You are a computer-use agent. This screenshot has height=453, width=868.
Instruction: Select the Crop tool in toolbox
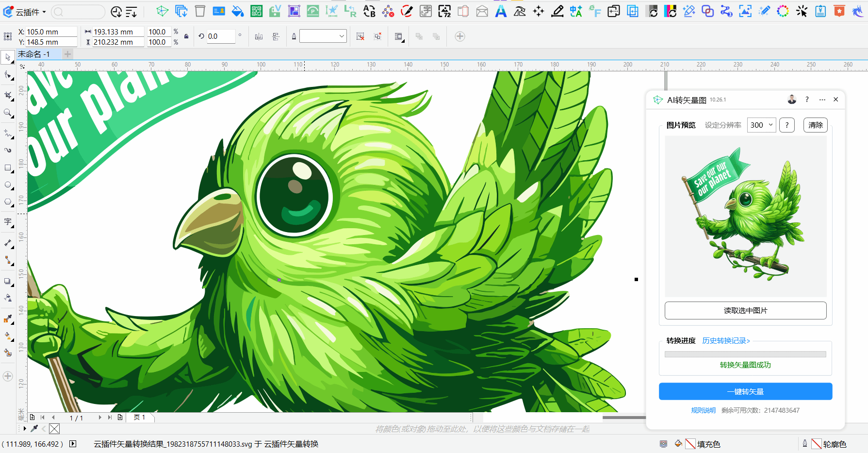(8, 95)
